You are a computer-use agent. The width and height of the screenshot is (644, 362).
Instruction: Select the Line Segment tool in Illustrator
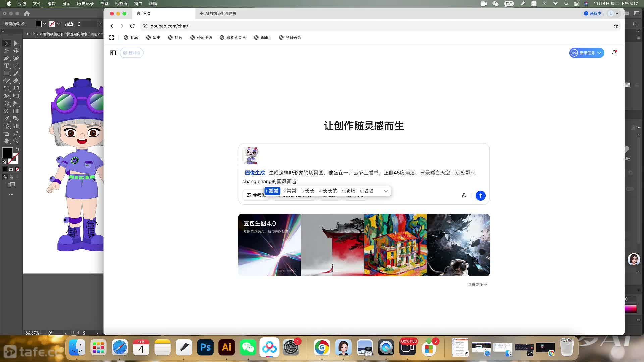tap(16, 66)
